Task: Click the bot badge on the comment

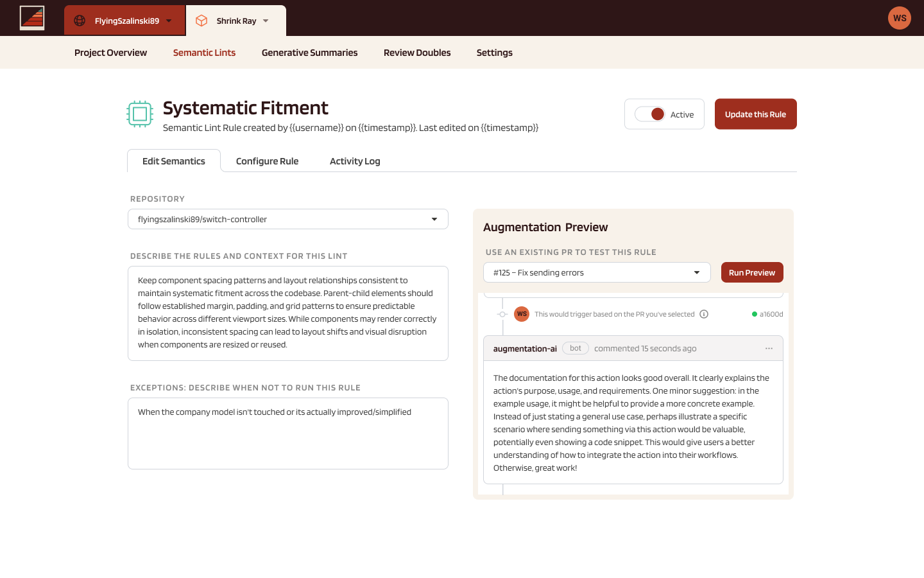Action: (x=576, y=348)
